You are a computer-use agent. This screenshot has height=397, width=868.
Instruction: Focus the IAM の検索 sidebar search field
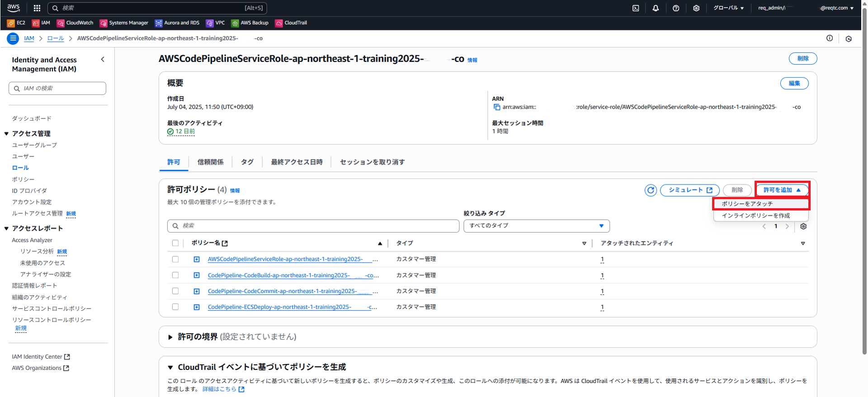57,89
